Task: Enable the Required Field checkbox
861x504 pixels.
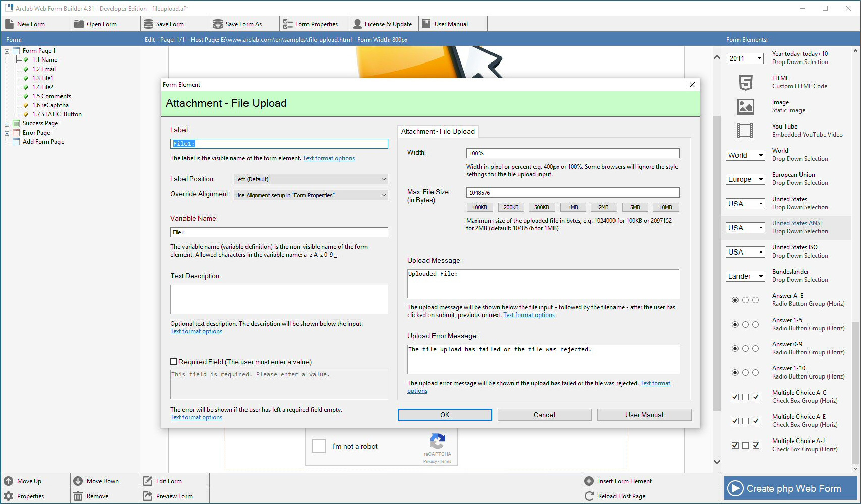Action: tap(174, 362)
